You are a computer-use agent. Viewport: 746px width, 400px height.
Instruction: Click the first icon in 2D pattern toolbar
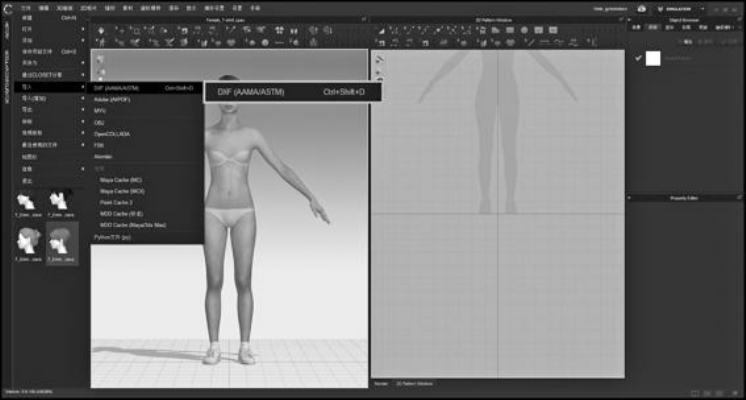click(382, 30)
